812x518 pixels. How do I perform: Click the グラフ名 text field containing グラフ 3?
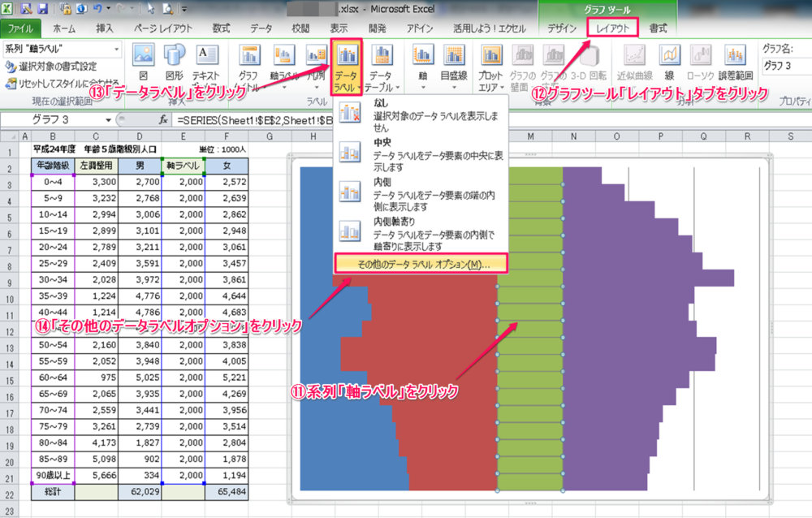pyautogui.click(x=785, y=65)
